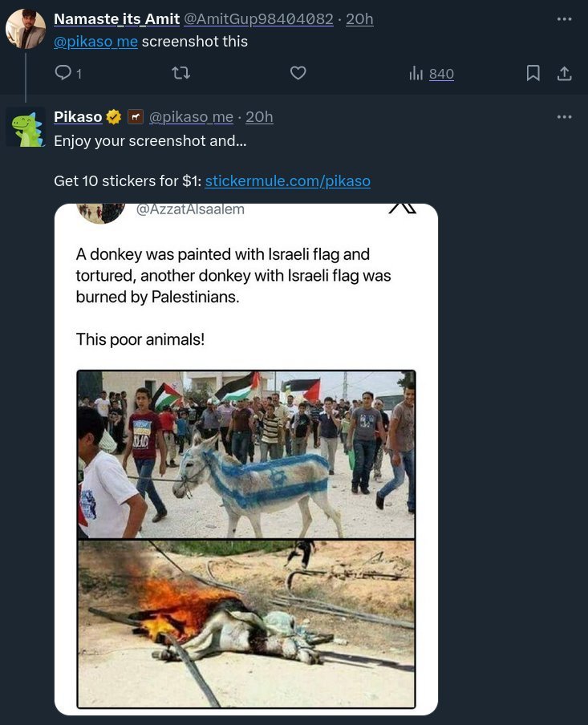Like the Namaste_its_Amit tweet
The image size is (588, 725).
tap(298, 74)
